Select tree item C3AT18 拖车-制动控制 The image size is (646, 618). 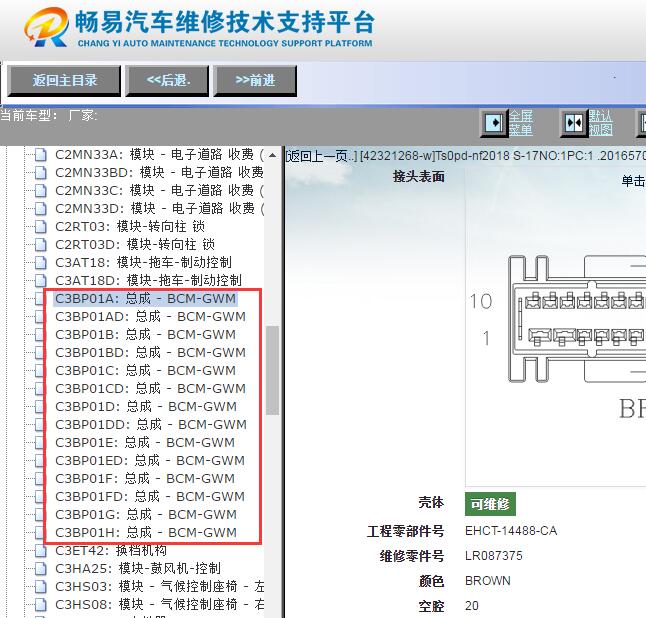click(143, 262)
